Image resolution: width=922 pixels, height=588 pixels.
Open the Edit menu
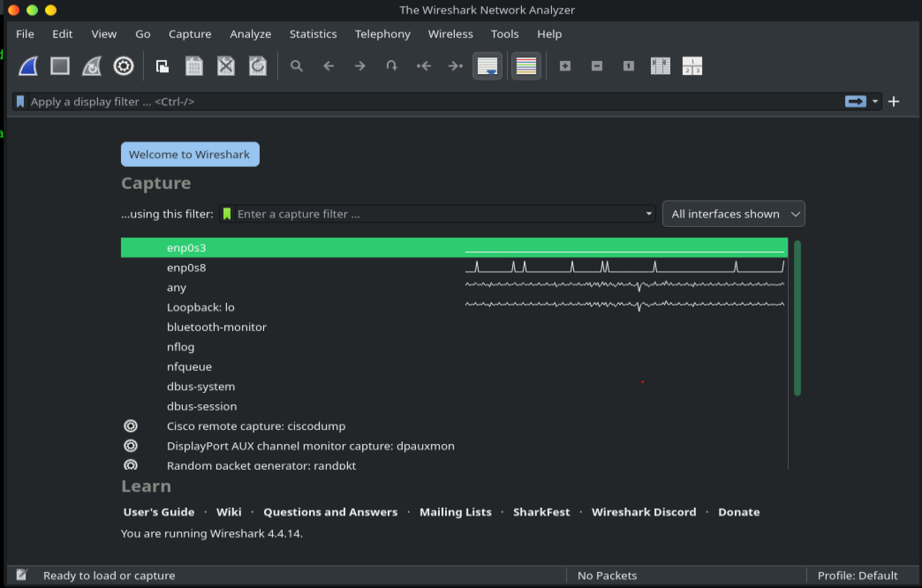point(62,34)
